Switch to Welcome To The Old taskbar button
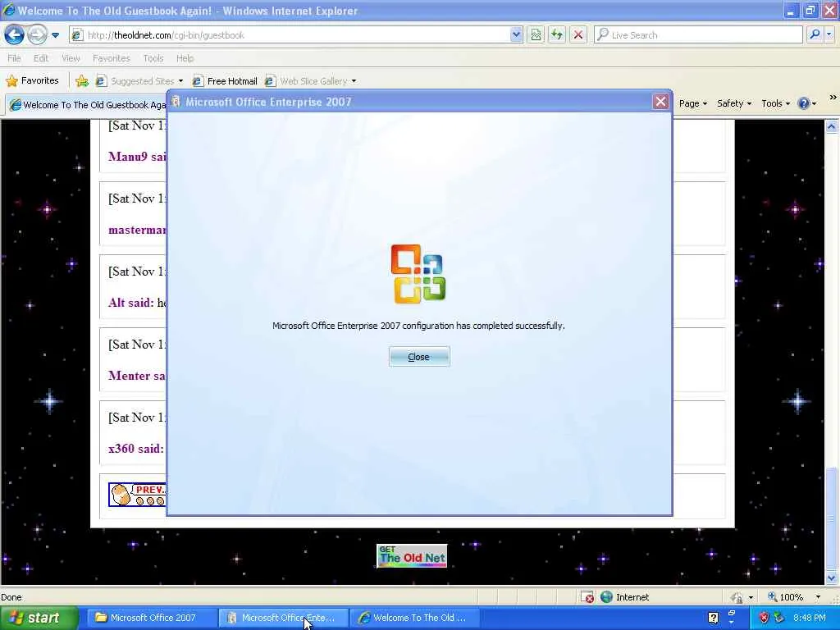This screenshot has height=630, width=840. pos(415,618)
